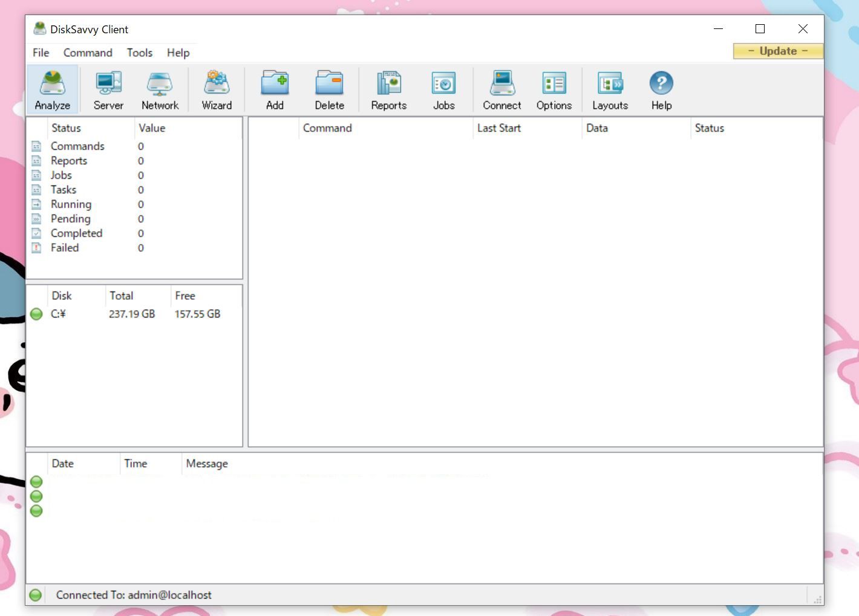Click the Status header in the commands list

[x=756, y=128]
